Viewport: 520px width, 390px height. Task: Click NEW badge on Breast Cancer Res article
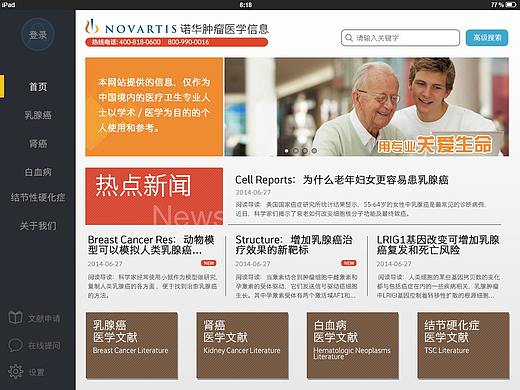[x=209, y=263]
